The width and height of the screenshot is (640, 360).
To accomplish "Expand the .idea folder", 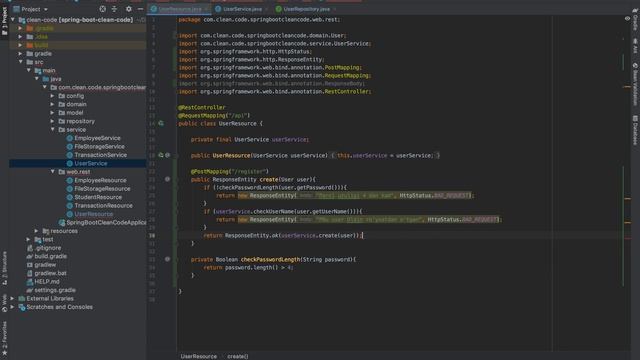I will pyautogui.click(x=20, y=37).
